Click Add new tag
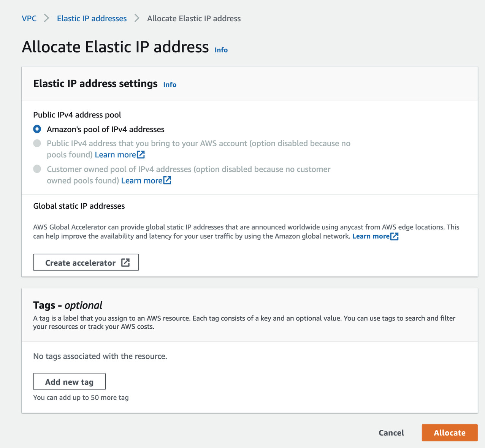485x448 pixels. (69, 382)
